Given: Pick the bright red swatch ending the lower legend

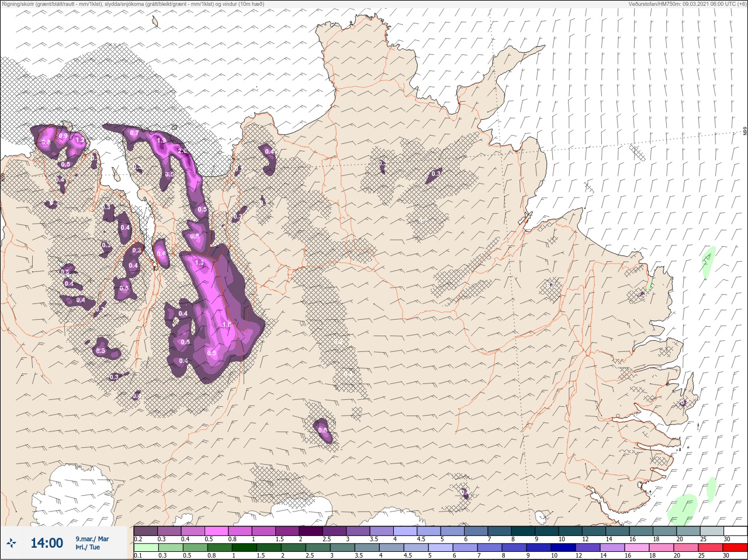Looking at the screenshot, I should coord(735,547).
